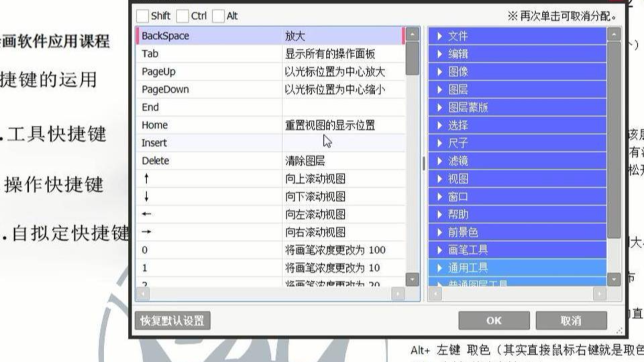Click the key list vertical scrollbar thumb
Image resolution: width=644 pixels, height=362 pixels.
pos(413,58)
